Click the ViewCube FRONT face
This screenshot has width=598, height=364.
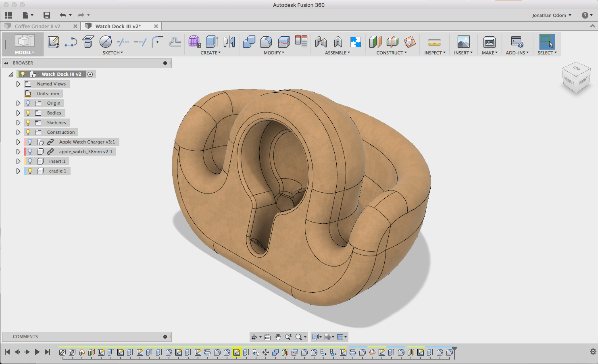(569, 81)
